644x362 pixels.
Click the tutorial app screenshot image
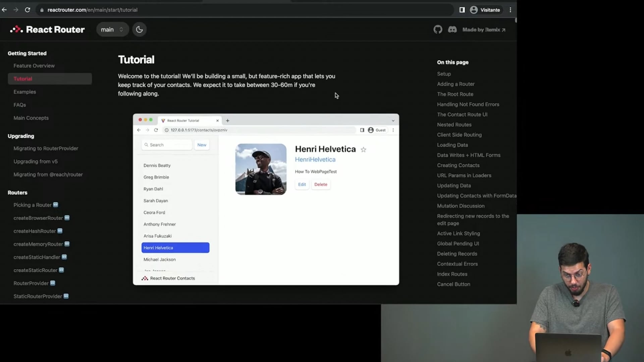coord(266,199)
